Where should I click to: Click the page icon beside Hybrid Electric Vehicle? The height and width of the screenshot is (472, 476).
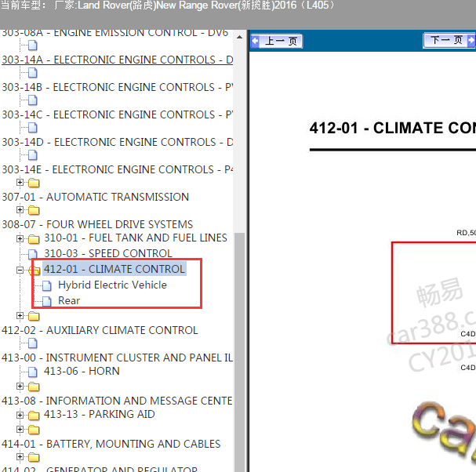click(47, 285)
